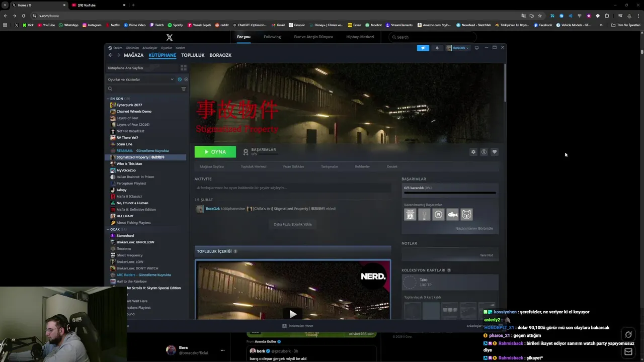Open browser extensions puzzle icon
Viewport: 644px width, 362px height.
607,16
